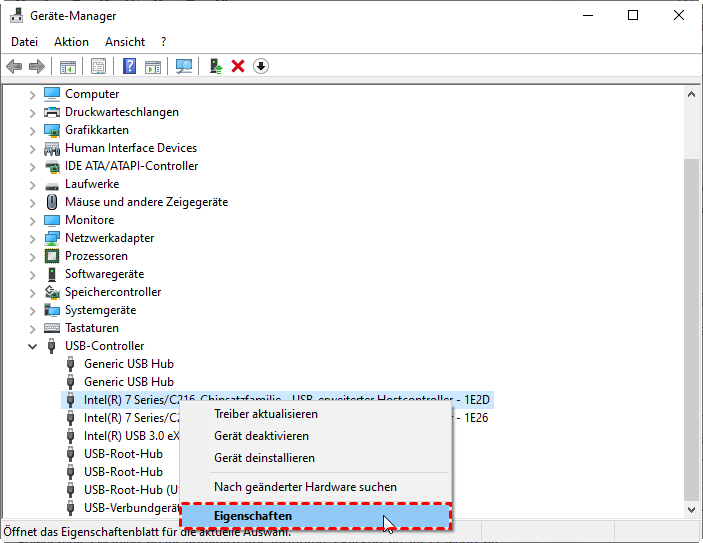Select the Softwaregeräte category label

(x=104, y=274)
